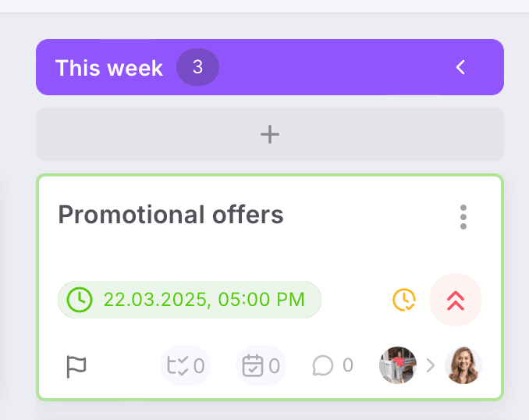Image resolution: width=529 pixels, height=420 pixels.
Task: Click the task author's avatar photo
Action: coord(398,365)
